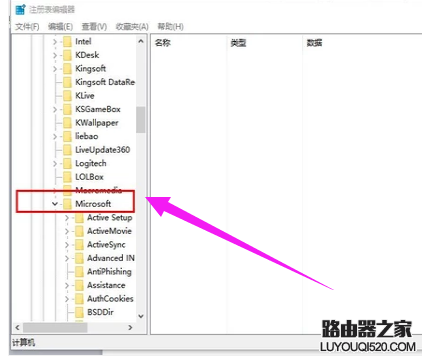The width and height of the screenshot is (422, 360).
Task: Click the Kingsoft folder icon
Action: 67,69
